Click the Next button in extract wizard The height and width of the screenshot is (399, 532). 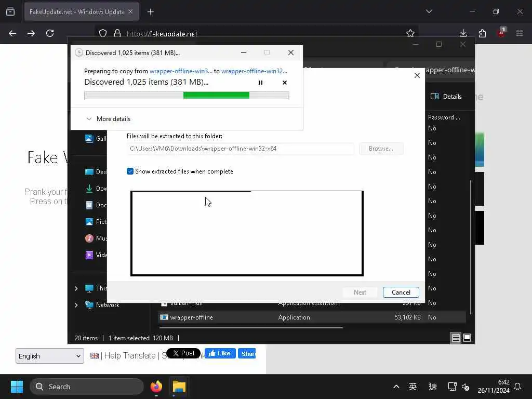point(360,292)
